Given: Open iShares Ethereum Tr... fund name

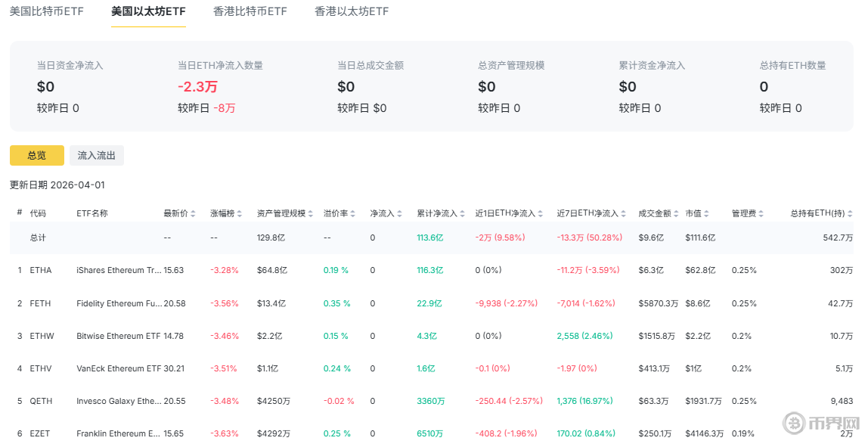Looking at the screenshot, I should (x=119, y=270).
